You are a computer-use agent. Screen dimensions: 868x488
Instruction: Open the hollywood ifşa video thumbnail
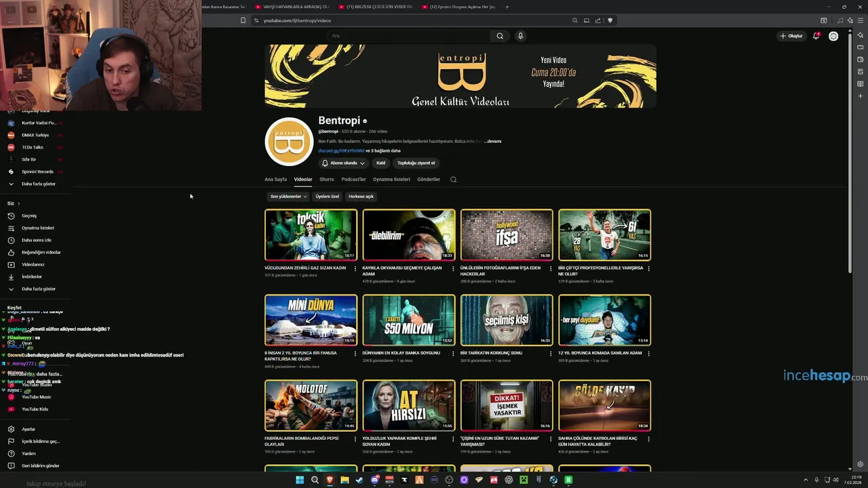tap(507, 235)
